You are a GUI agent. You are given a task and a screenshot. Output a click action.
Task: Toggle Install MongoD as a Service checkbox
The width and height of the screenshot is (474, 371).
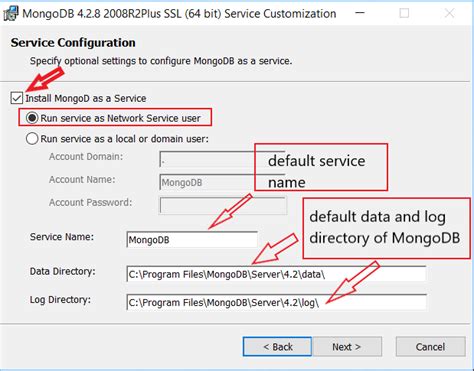[x=16, y=98]
